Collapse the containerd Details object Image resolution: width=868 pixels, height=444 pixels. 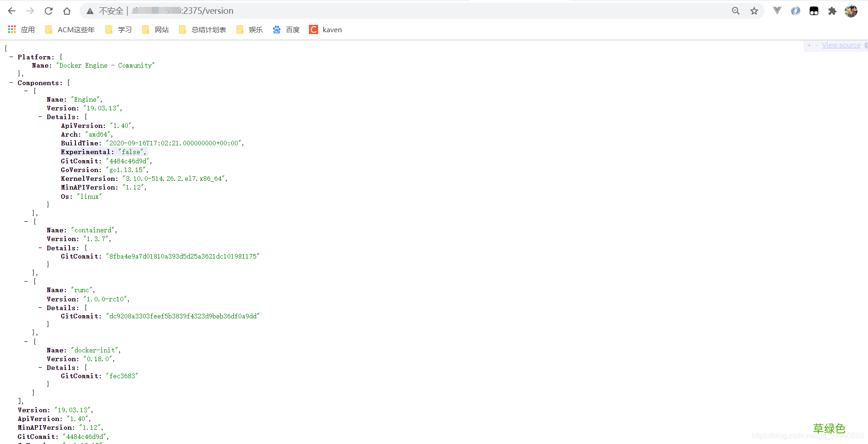click(x=40, y=248)
